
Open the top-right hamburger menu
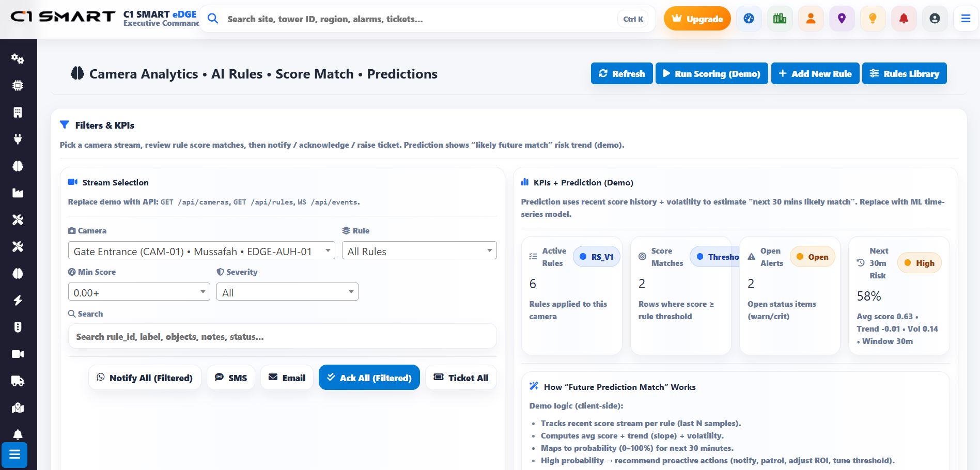[966, 19]
